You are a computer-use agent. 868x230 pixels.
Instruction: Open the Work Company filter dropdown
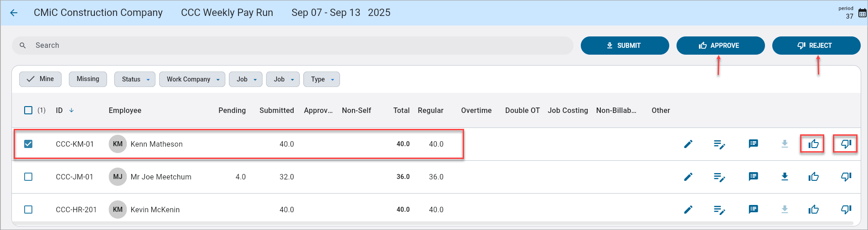(192, 79)
